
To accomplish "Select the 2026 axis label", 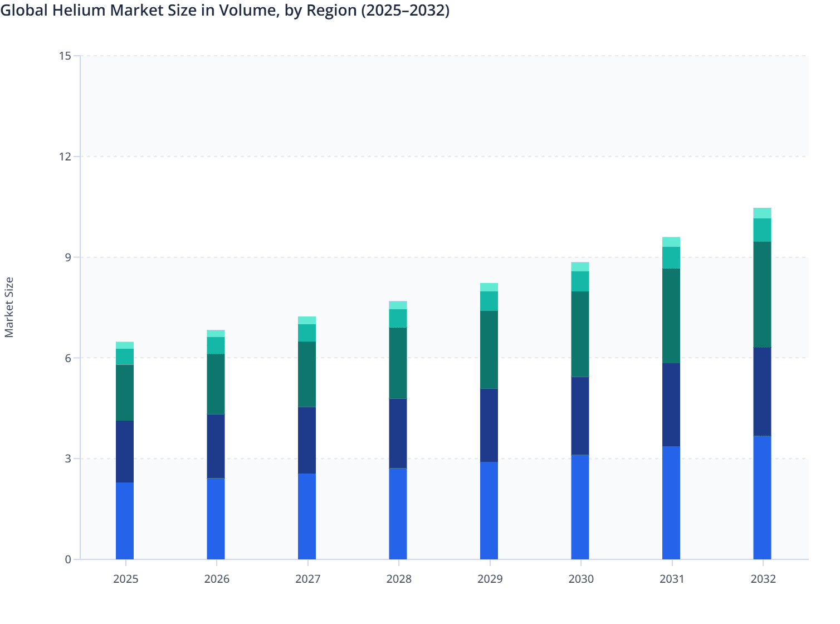I will coord(217,579).
